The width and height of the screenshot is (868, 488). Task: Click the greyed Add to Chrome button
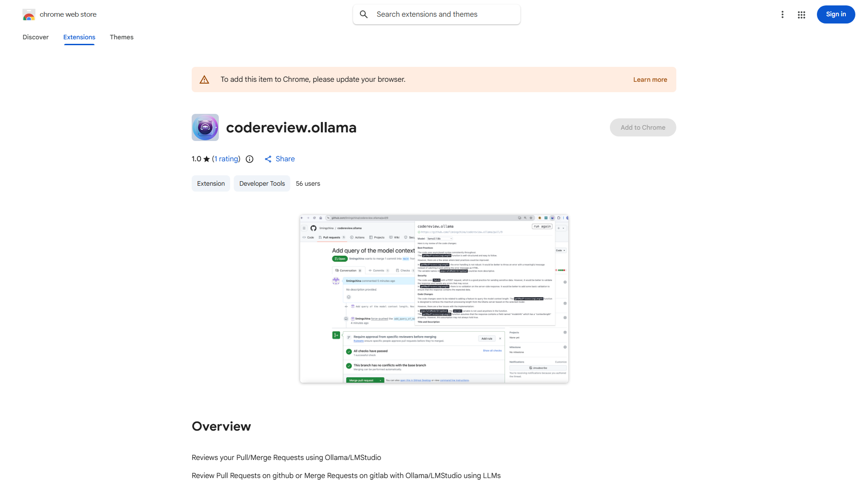[642, 127]
